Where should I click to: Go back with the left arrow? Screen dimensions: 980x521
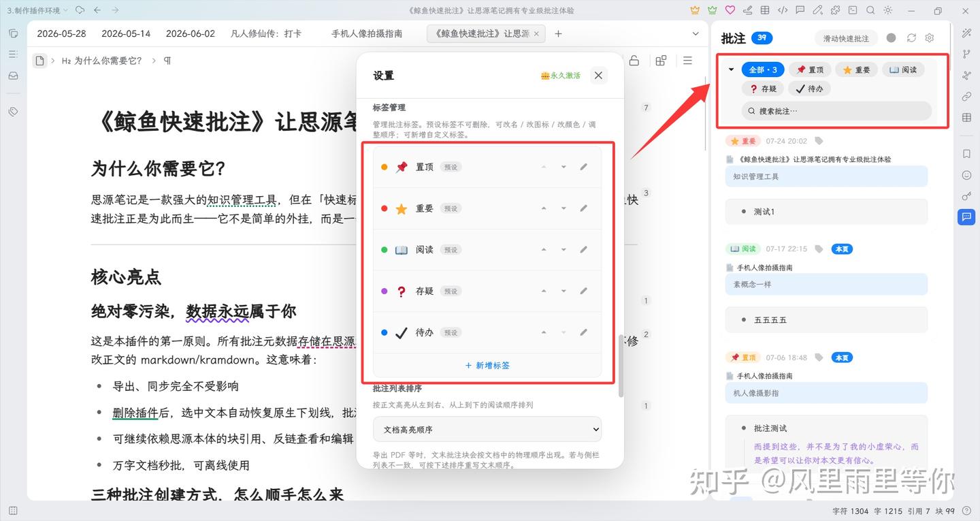(97, 10)
